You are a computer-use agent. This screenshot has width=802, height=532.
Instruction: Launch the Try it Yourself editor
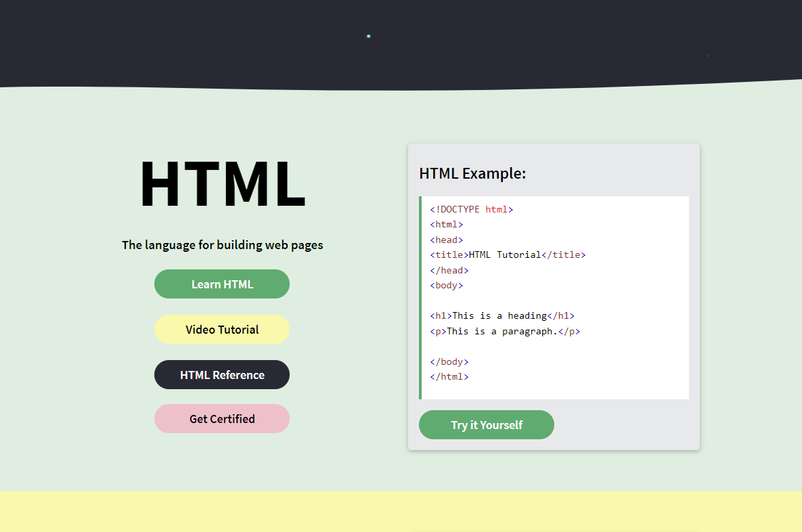point(487,425)
